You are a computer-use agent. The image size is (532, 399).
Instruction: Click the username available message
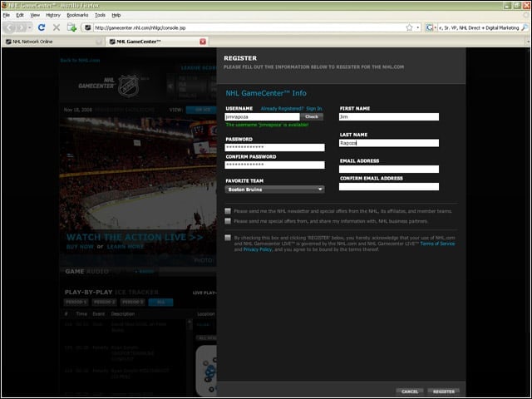267,125
